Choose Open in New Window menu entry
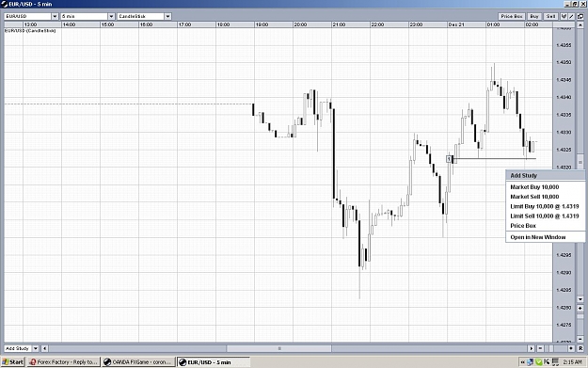This screenshot has width=588, height=368. pyautogui.click(x=538, y=237)
